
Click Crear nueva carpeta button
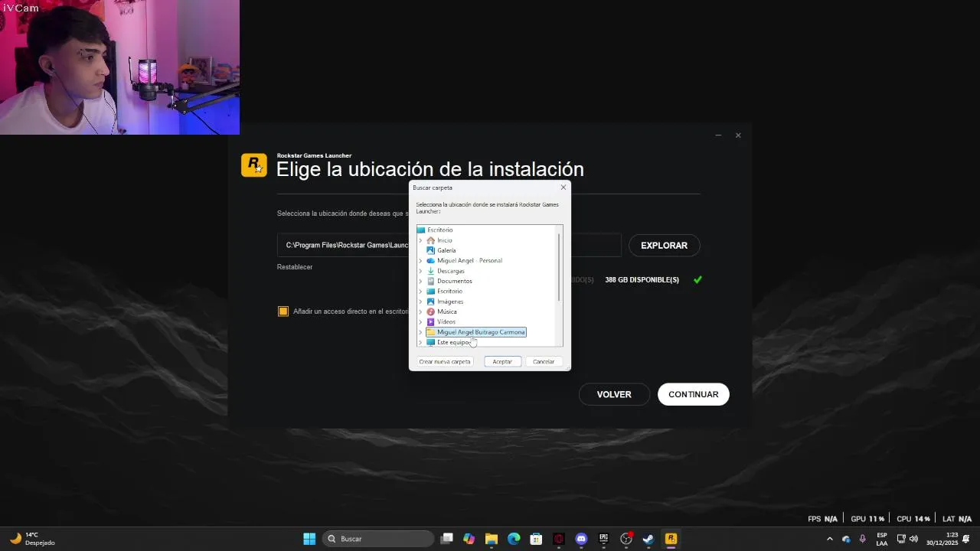(445, 361)
